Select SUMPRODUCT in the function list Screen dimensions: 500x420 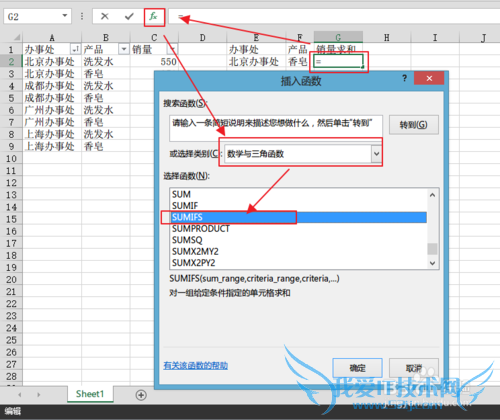298,229
